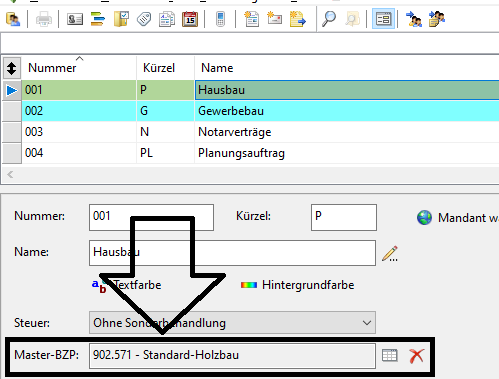Click the magnifying glass search icon
499x379 pixels.
(329, 19)
